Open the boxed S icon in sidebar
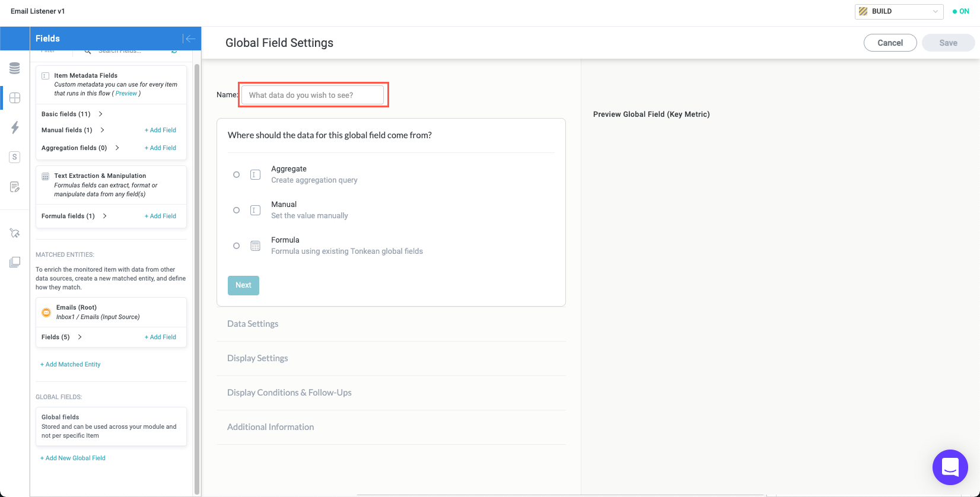 coord(15,157)
